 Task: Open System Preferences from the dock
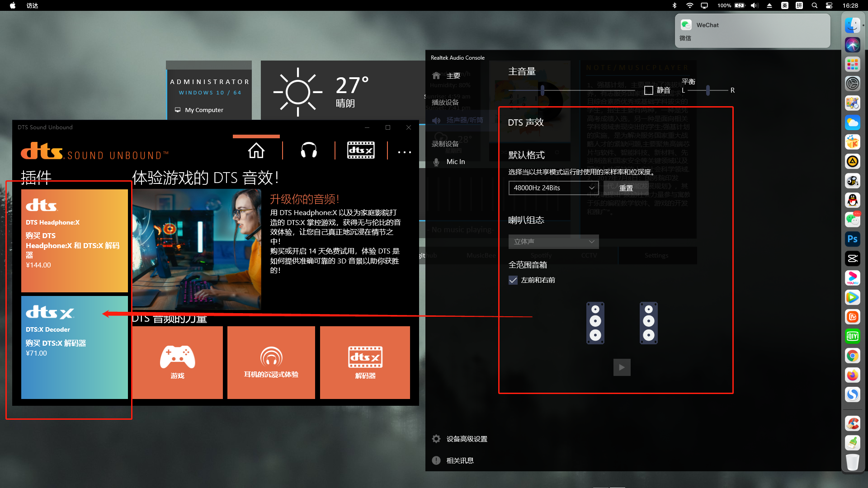853,84
